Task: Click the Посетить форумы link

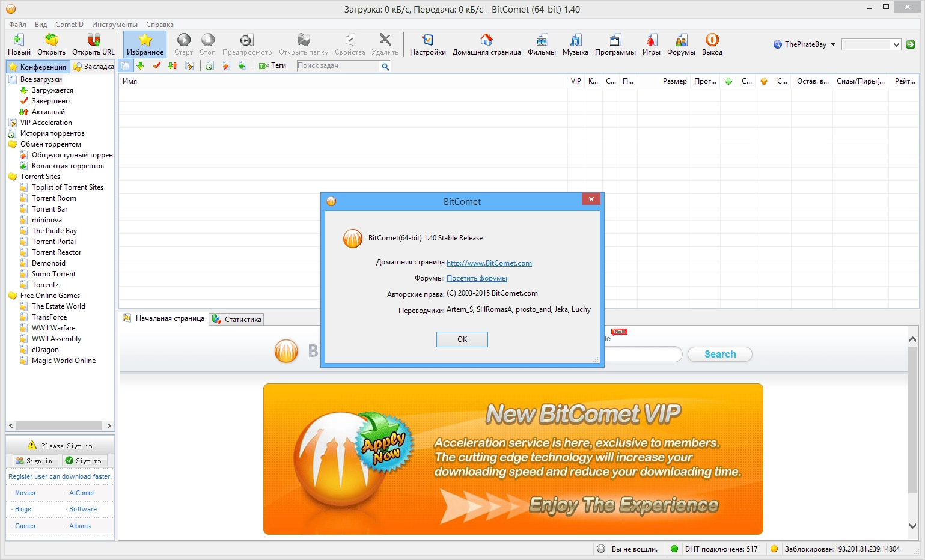Action: click(x=477, y=278)
